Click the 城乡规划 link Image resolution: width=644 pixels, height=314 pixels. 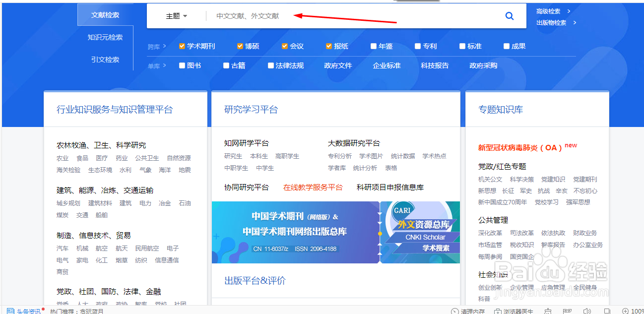click(x=68, y=203)
